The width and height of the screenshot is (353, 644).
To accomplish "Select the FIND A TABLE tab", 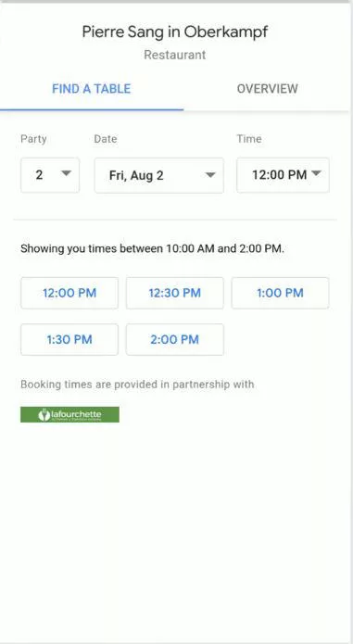I will tap(92, 89).
